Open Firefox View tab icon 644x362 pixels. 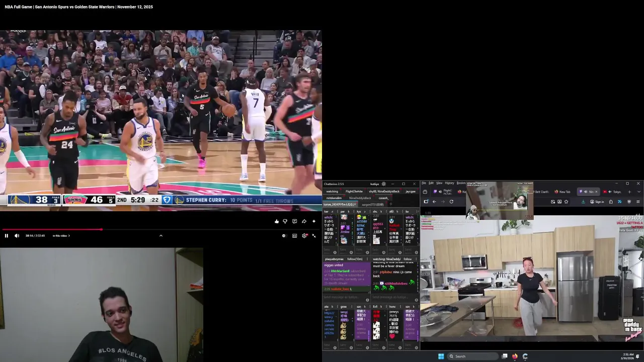[425, 192]
